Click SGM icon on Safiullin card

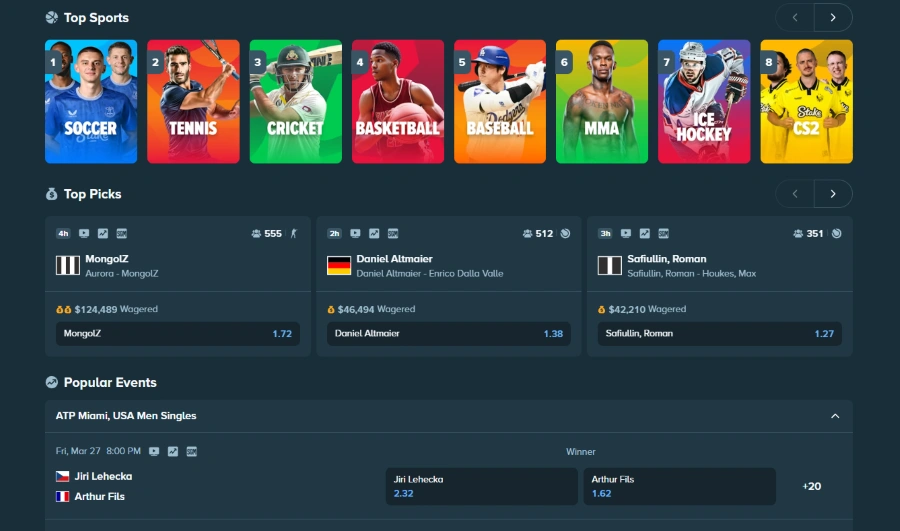click(664, 234)
